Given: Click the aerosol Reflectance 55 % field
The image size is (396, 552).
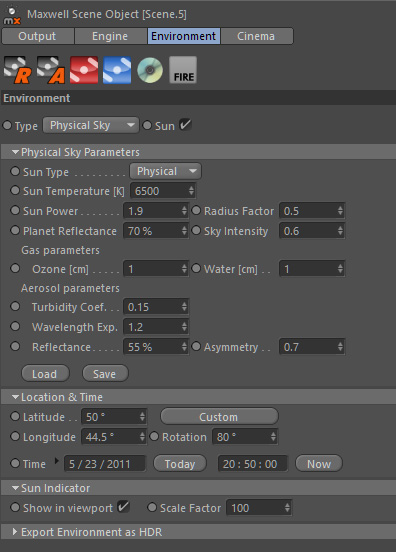Looking at the screenshot, I should pyautogui.click(x=156, y=347).
